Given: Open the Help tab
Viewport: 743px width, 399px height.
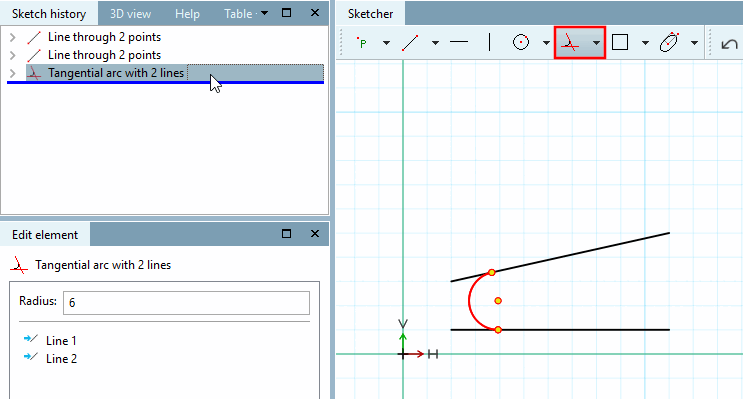Looking at the screenshot, I should [187, 14].
